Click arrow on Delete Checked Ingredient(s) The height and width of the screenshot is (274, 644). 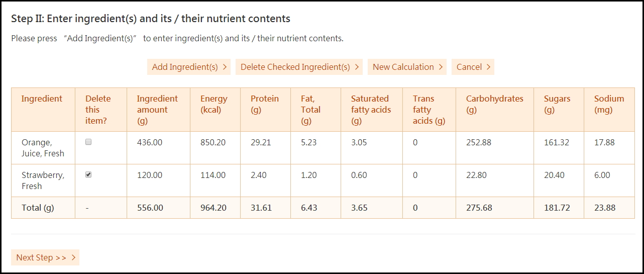tap(357, 67)
